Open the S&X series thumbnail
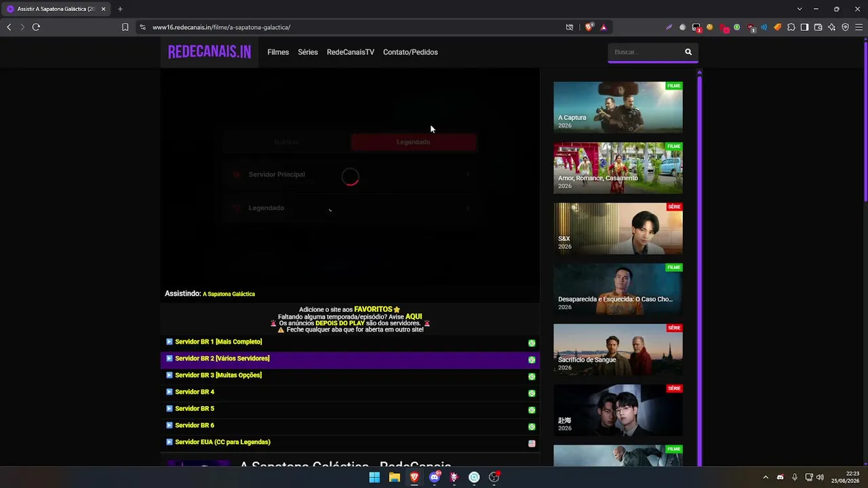This screenshot has width=868, height=488. pyautogui.click(x=618, y=228)
